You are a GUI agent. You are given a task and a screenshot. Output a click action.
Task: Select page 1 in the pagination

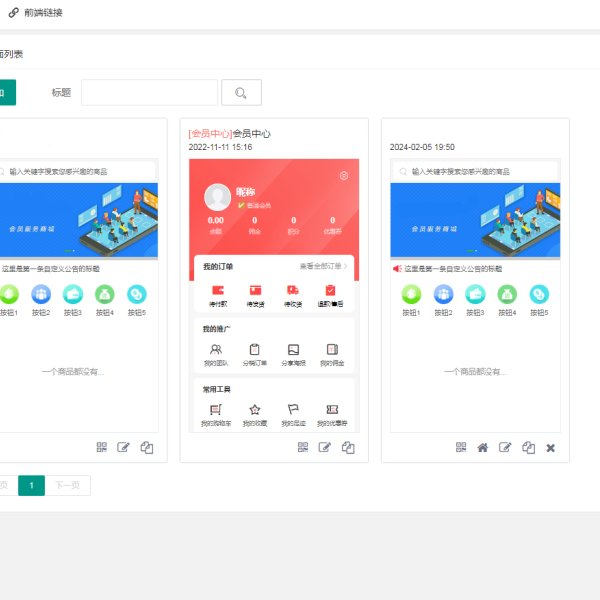(x=31, y=485)
